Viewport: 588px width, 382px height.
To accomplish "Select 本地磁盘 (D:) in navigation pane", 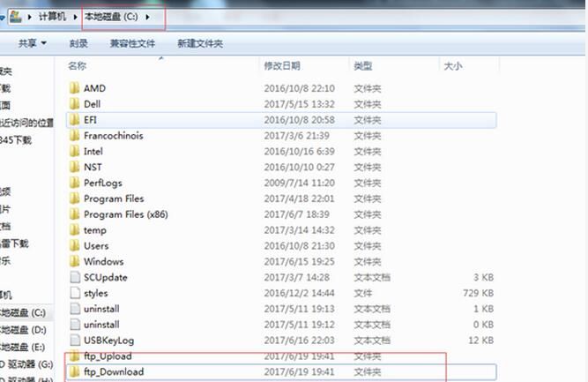I will tap(25, 330).
